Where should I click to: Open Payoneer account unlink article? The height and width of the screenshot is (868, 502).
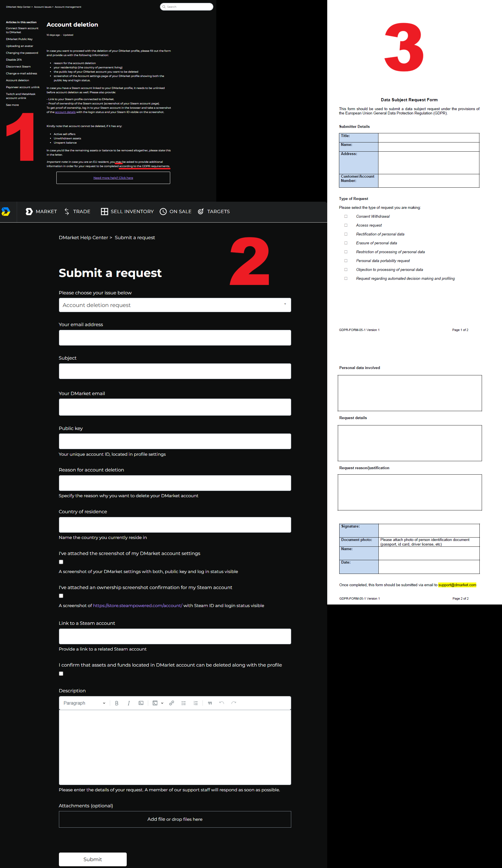click(23, 87)
